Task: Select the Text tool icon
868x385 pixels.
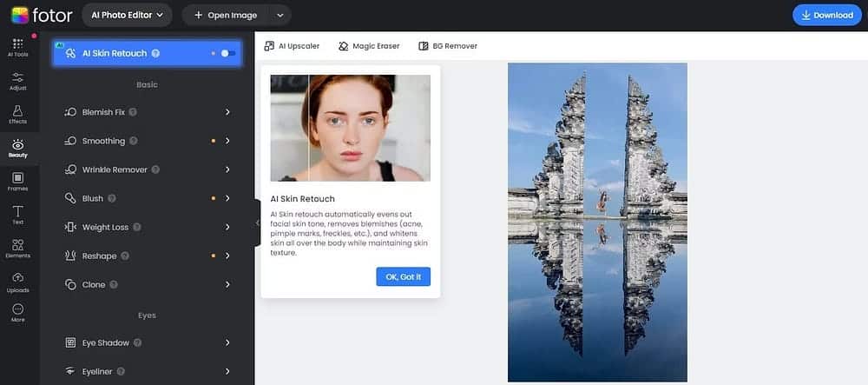Action: [17, 215]
